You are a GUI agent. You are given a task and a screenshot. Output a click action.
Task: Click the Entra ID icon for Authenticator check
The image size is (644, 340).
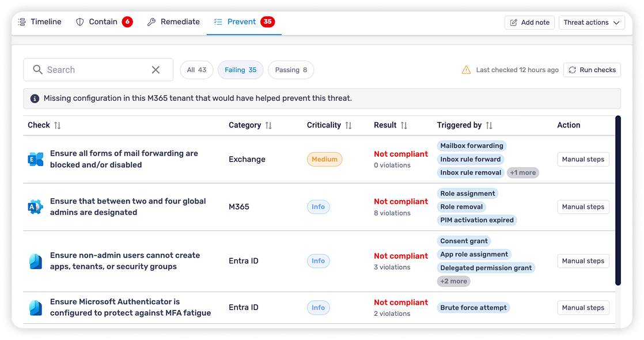pos(36,308)
